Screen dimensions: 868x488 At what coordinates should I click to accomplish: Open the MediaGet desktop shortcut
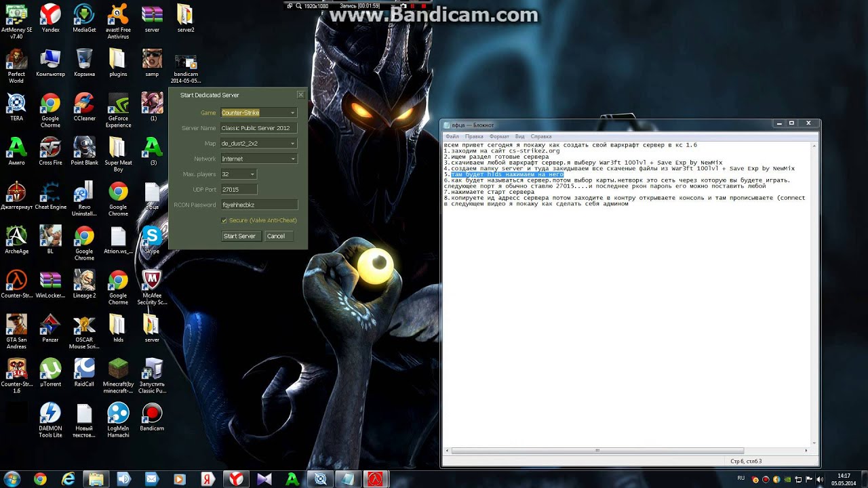84,19
